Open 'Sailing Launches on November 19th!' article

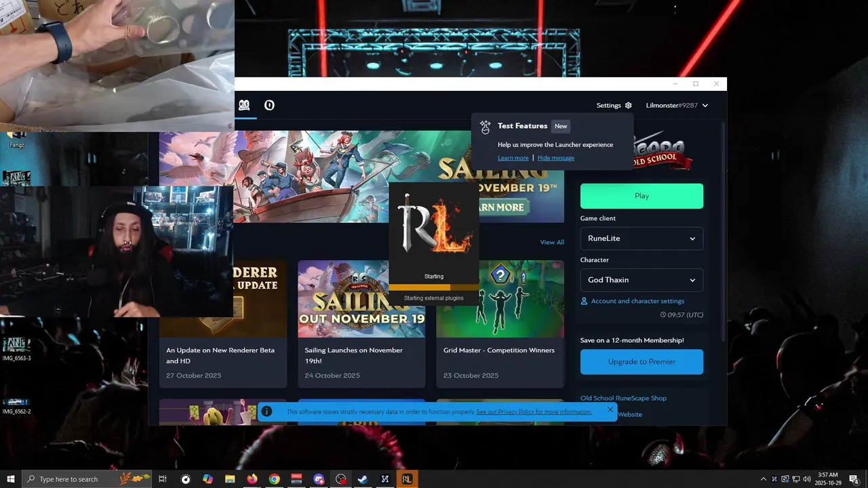(x=361, y=324)
